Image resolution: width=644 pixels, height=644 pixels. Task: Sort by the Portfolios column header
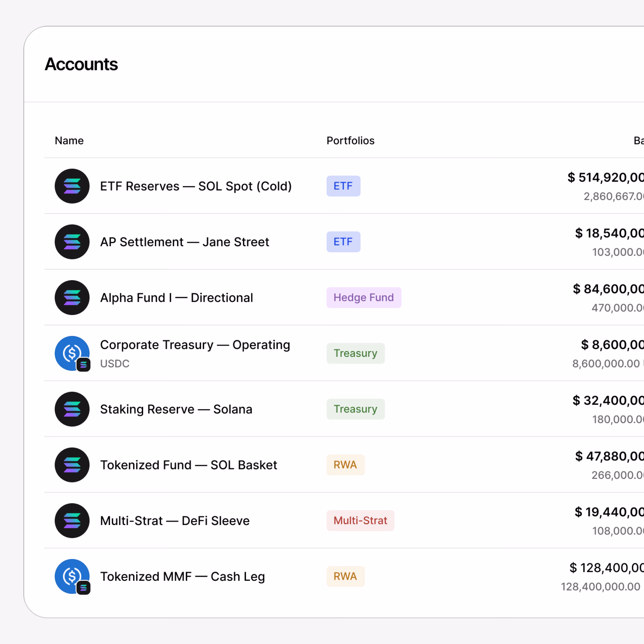(x=350, y=141)
